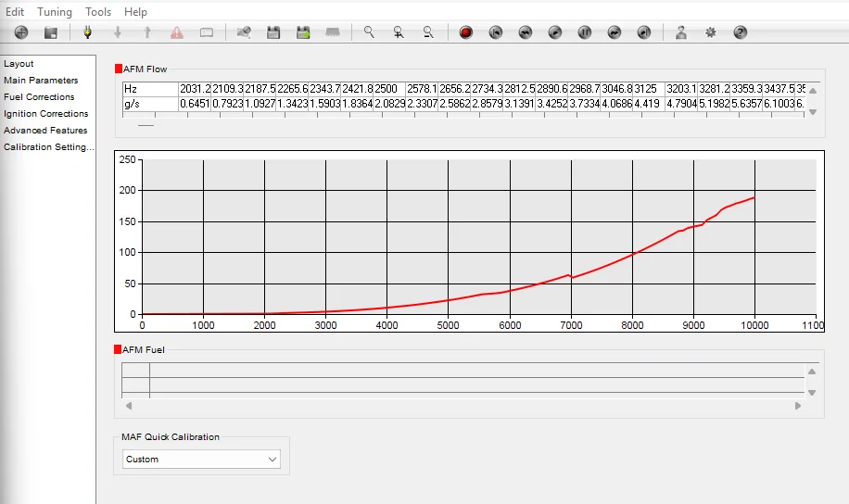This screenshot has width=849, height=504.
Task: Click the plain magnifier search icon
Action: click(x=369, y=32)
